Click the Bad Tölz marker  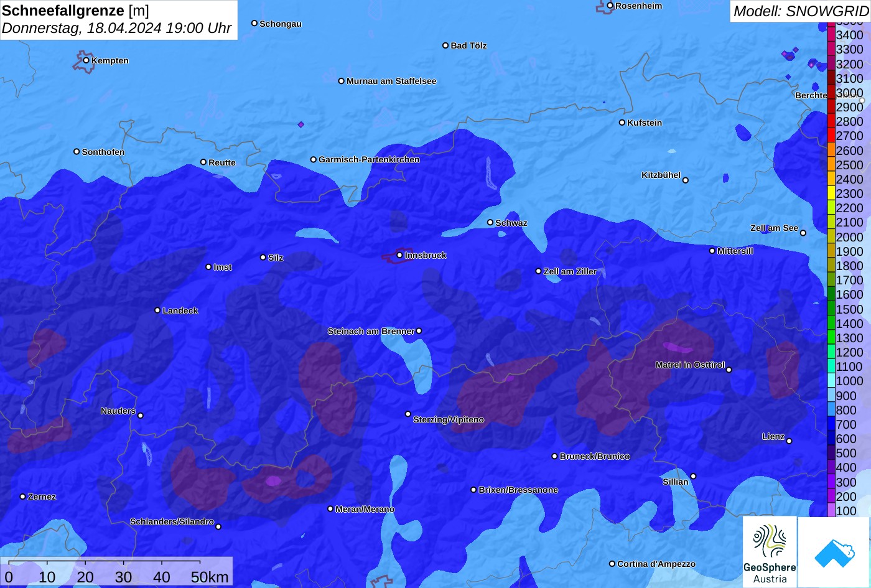pyautogui.click(x=445, y=45)
